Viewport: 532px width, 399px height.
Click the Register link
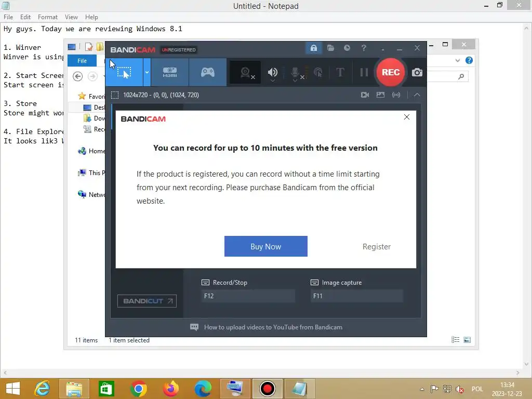click(376, 247)
